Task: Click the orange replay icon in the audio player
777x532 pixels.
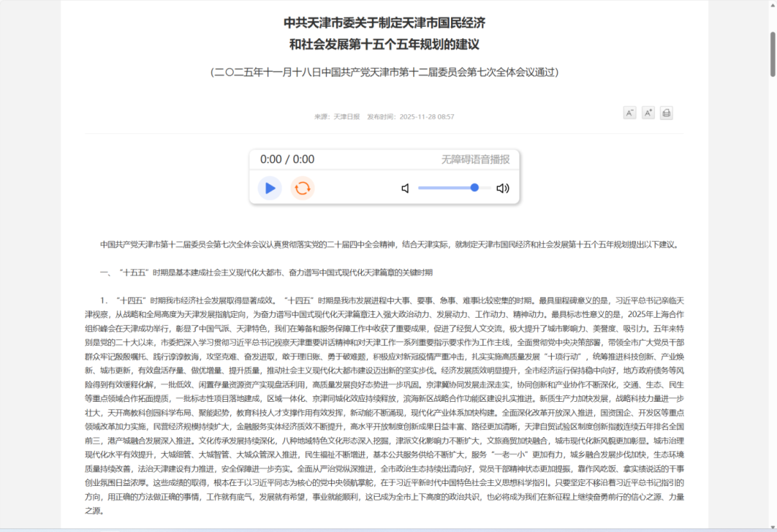Action: click(302, 188)
